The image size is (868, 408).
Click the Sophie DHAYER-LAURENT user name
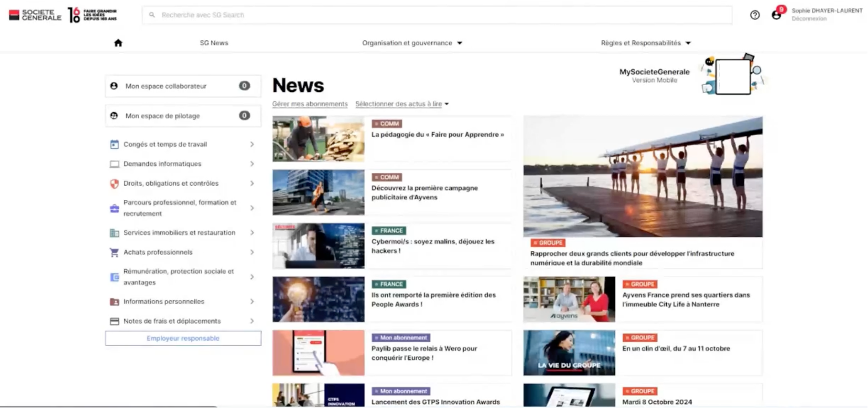click(x=827, y=11)
